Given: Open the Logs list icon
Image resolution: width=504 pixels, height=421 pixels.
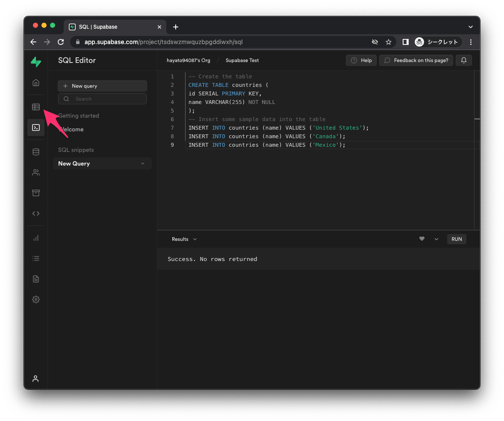Looking at the screenshot, I should point(36,258).
